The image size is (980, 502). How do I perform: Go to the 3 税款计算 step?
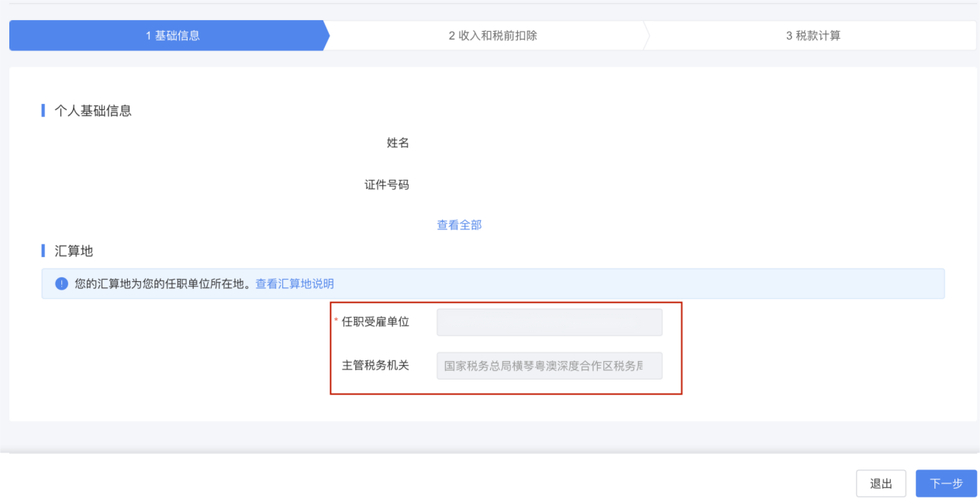pos(813,36)
